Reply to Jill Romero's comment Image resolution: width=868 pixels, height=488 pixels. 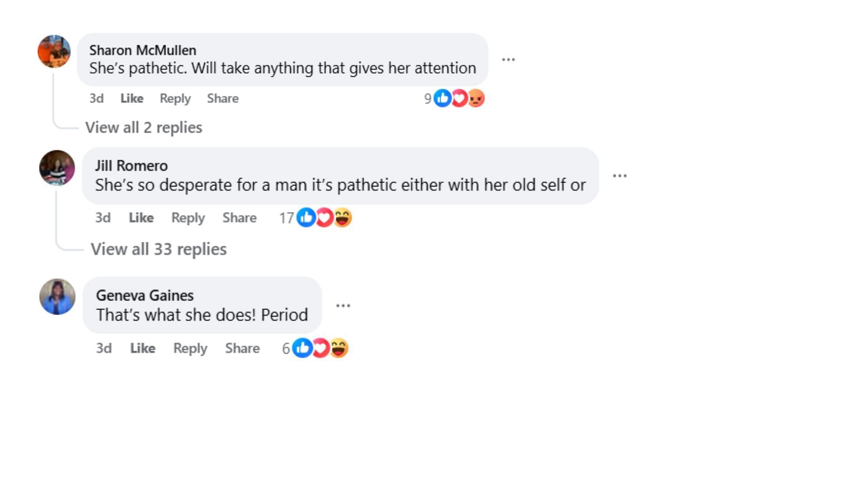coord(188,218)
